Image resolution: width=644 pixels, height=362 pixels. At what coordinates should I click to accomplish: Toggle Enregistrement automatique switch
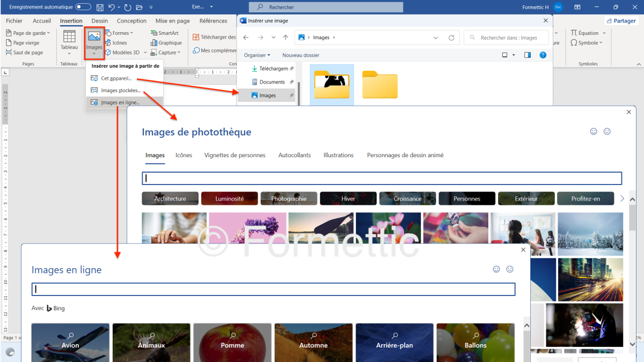tap(83, 7)
